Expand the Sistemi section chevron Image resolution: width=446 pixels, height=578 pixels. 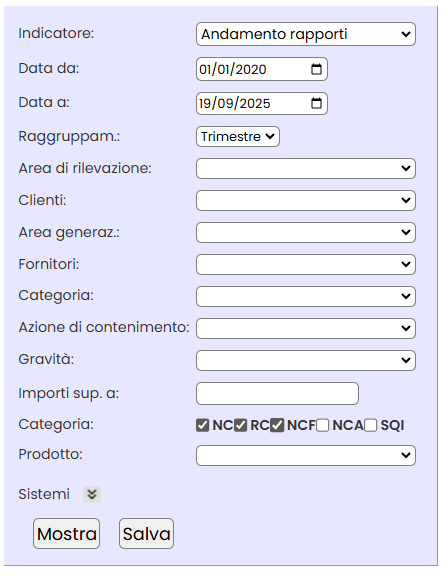tap(92, 494)
